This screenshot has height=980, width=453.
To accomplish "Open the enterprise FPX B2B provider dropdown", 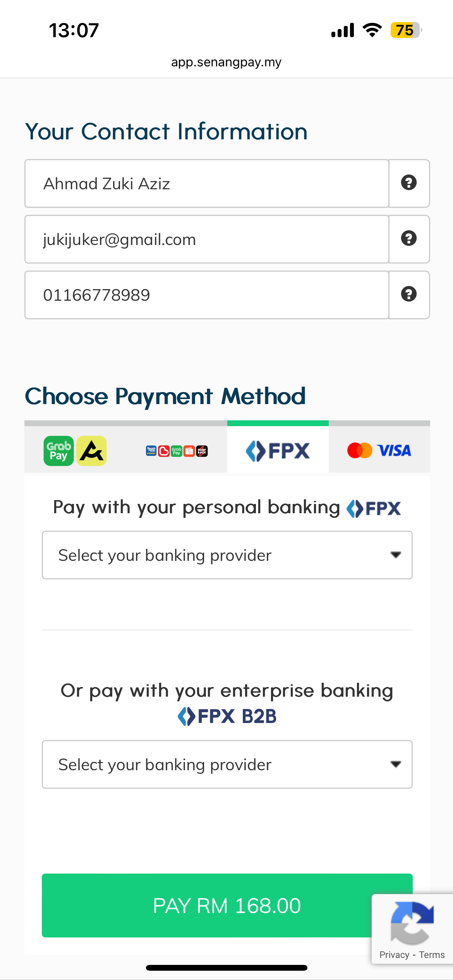I will [x=227, y=764].
